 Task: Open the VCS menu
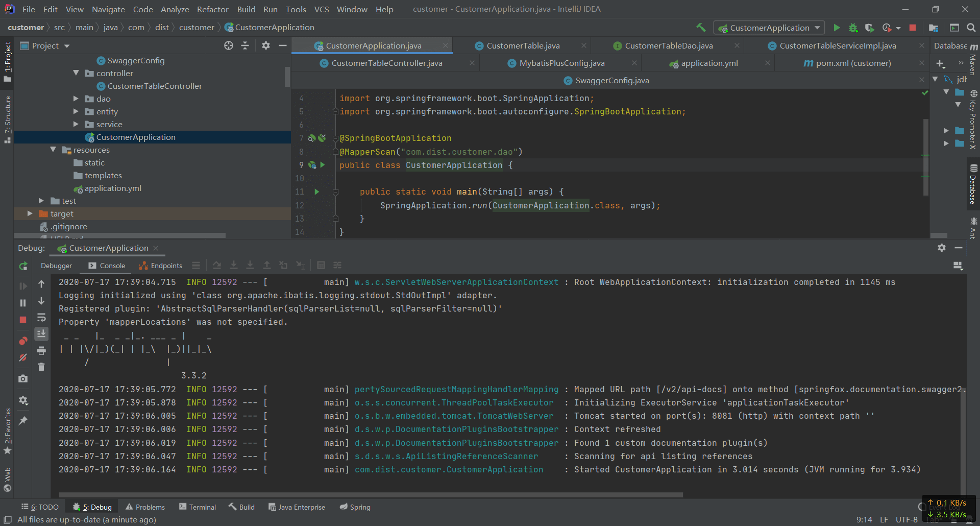point(322,9)
